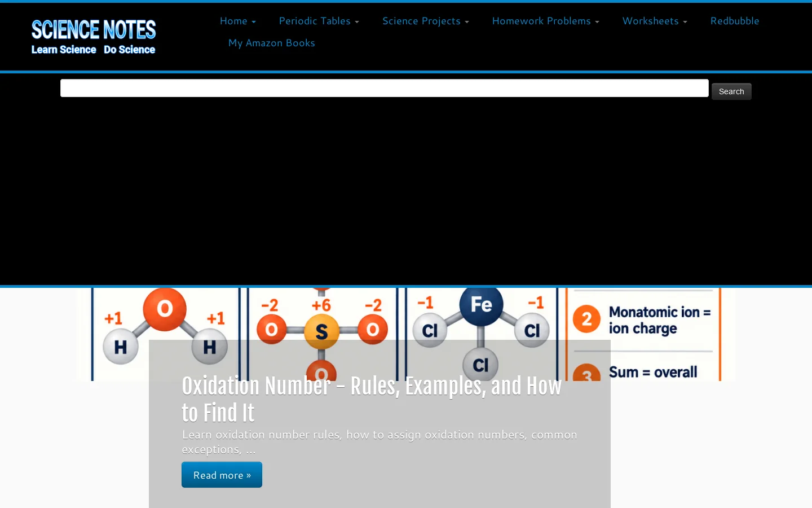Focus the site search input field

[385, 88]
